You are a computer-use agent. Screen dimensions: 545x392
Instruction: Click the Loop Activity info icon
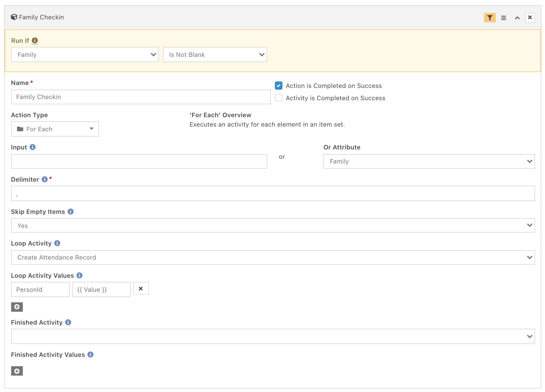coord(57,243)
